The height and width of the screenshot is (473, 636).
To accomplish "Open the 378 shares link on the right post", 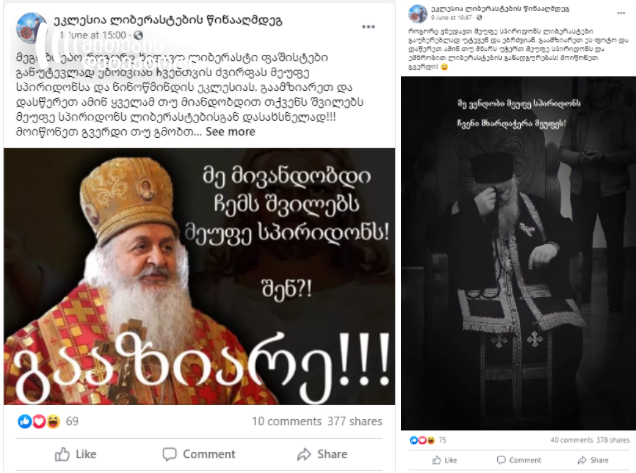I will [x=613, y=440].
